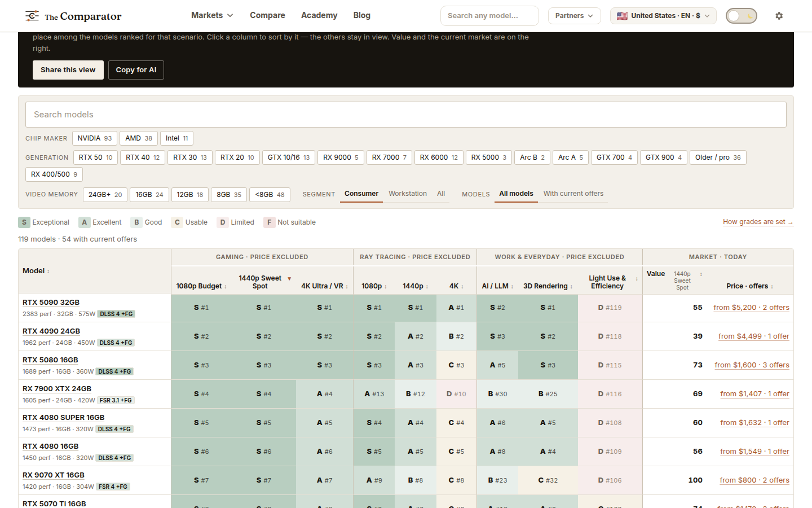The height and width of the screenshot is (508, 812).
Task: Toggle the AMD chip maker filter
Action: (139, 138)
